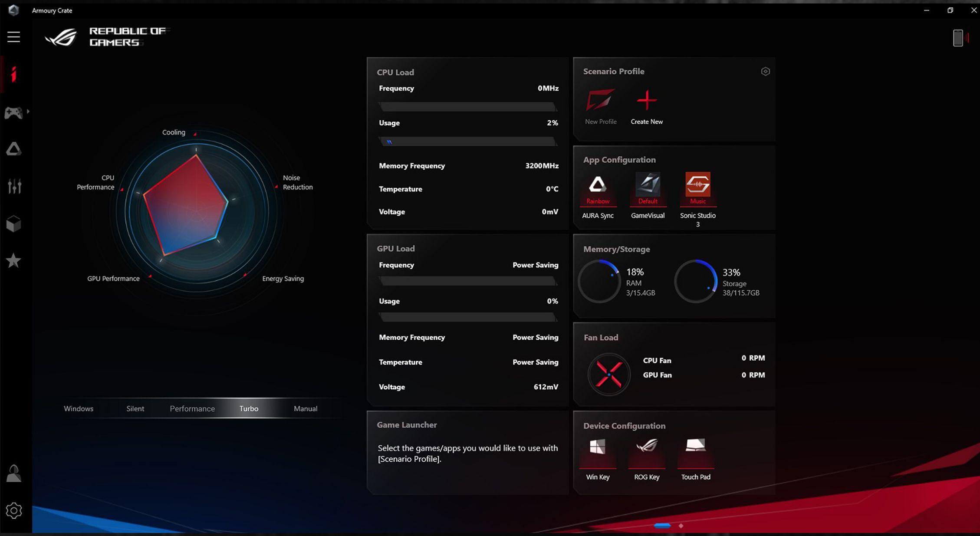
Task: Open the user profile sidebar icon
Action: [x=13, y=474]
